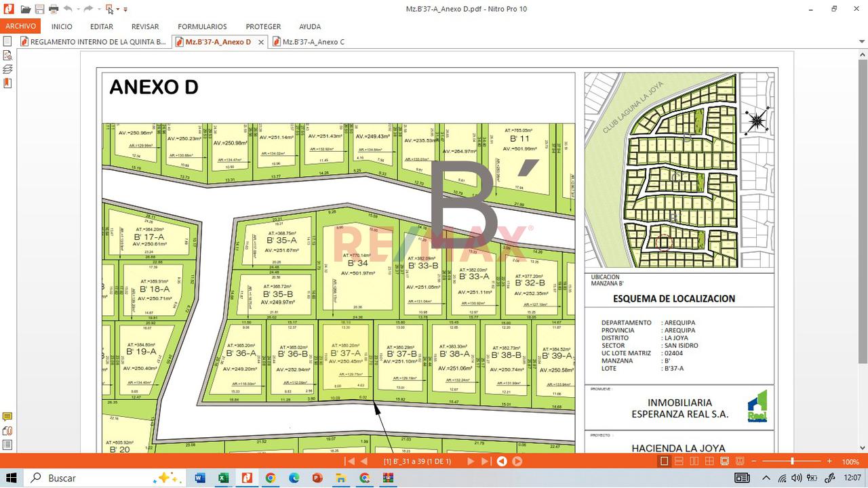Image resolution: width=868 pixels, height=488 pixels.
Task: Switch to REGLAMENTO INTERNO document tab
Action: (x=94, y=42)
